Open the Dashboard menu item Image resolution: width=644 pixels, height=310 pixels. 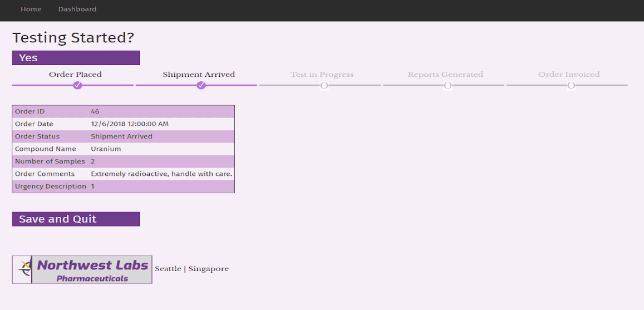[x=77, y=9]
